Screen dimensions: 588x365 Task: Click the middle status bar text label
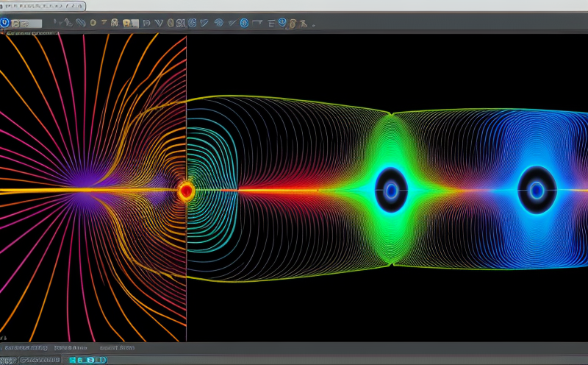71,347
